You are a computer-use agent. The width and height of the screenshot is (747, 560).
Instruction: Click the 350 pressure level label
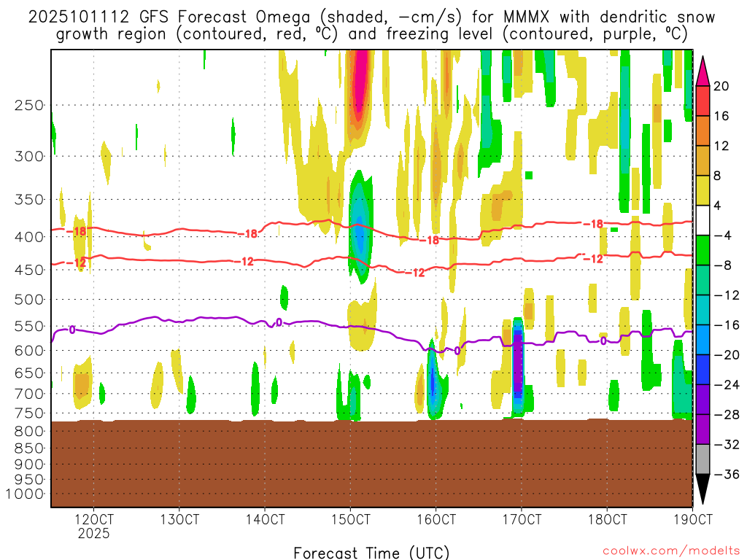(29, 200)
